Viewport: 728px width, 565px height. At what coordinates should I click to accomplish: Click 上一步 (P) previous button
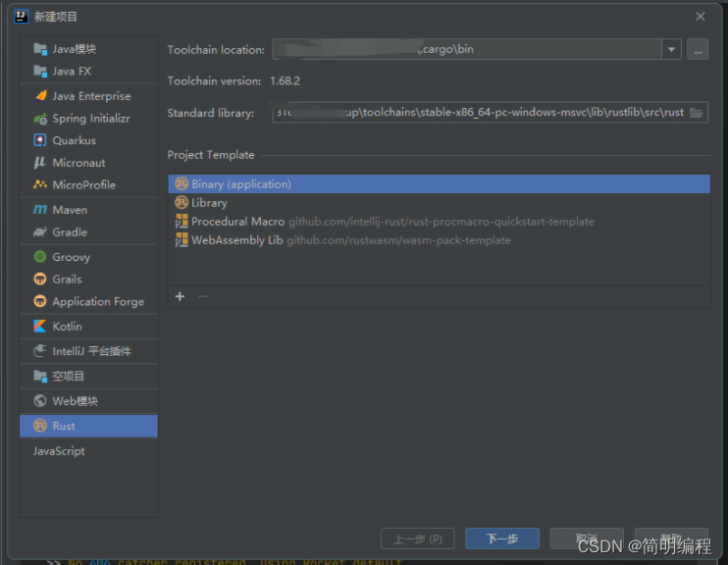tap(418, 539)
